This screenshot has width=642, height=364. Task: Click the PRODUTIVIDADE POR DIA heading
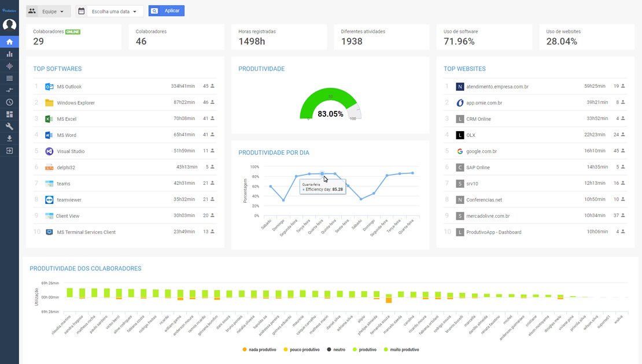(274, 153)
